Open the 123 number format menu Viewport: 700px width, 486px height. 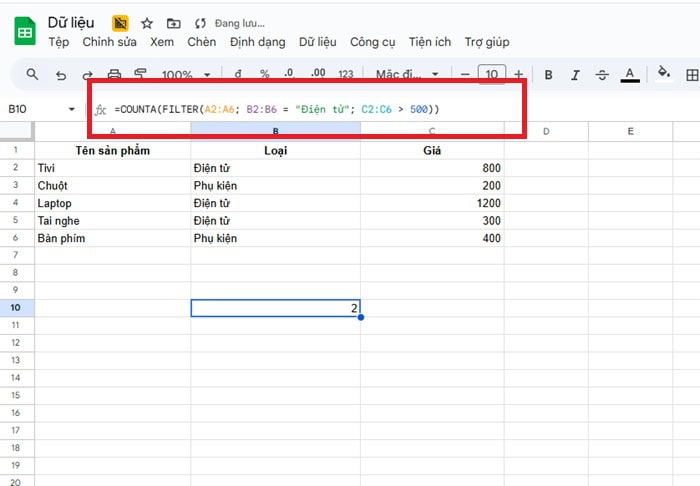[346, 74]
